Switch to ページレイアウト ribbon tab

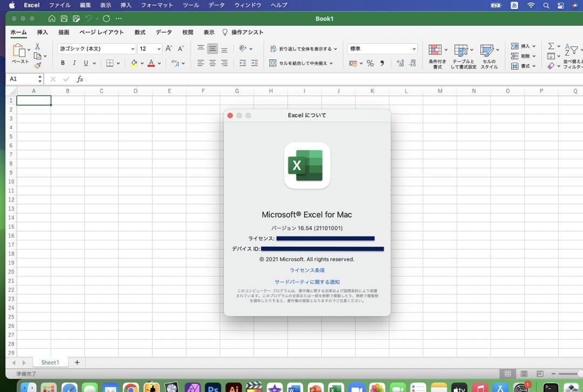(x=101, y=32)
